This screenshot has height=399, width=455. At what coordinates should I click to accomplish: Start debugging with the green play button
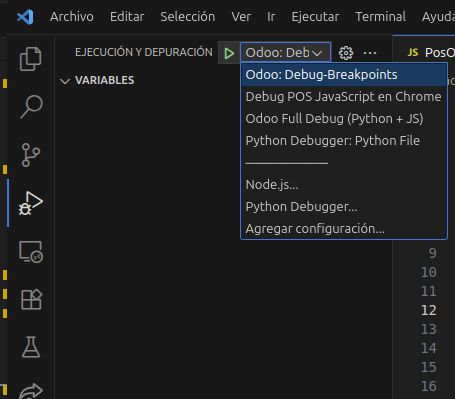tap(229, 53)
